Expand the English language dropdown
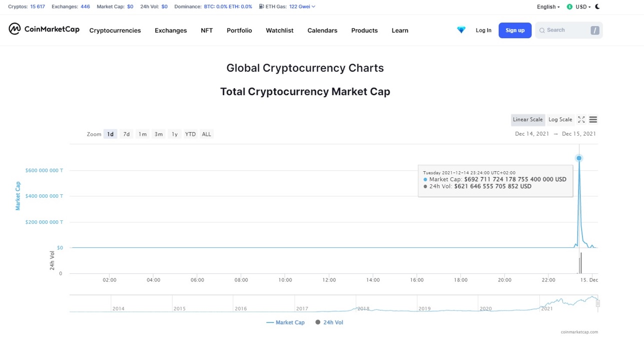 [x=548, y=7]
